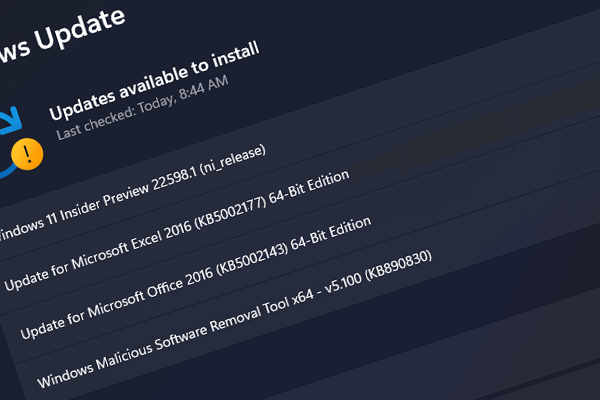Click the Windows Update page title
Screen dimensions: 600x400
[x=62, y=35]
